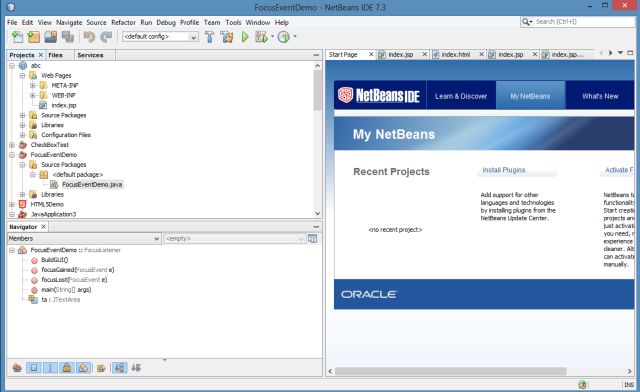640x392 pixels.
Task: Run the project with green play icon
Action: [245, 37]
